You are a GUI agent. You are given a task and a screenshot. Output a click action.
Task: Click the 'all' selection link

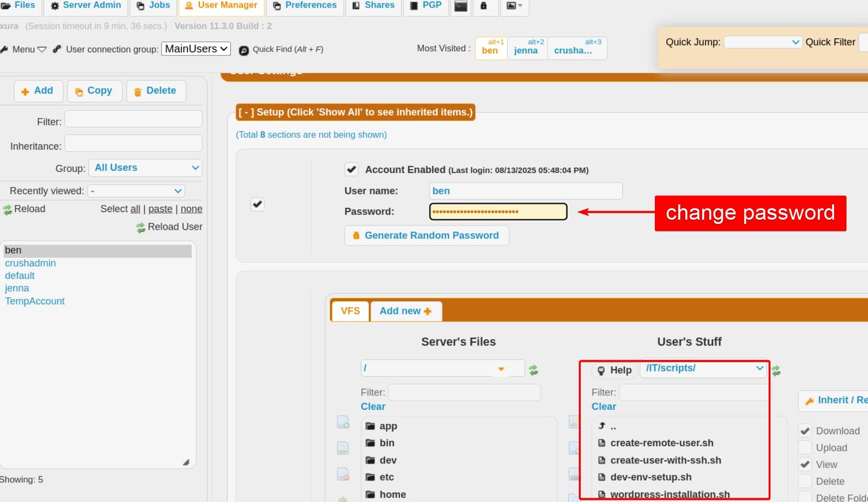(135, 209)
